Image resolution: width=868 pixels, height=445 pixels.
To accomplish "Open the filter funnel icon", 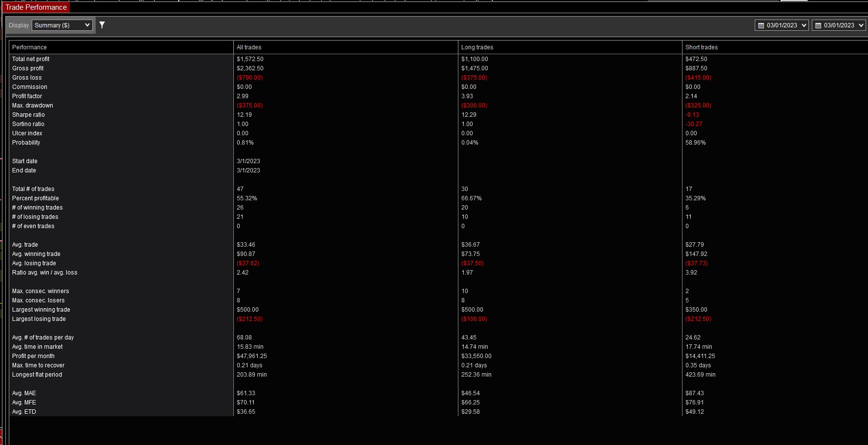I will (102, 25).
